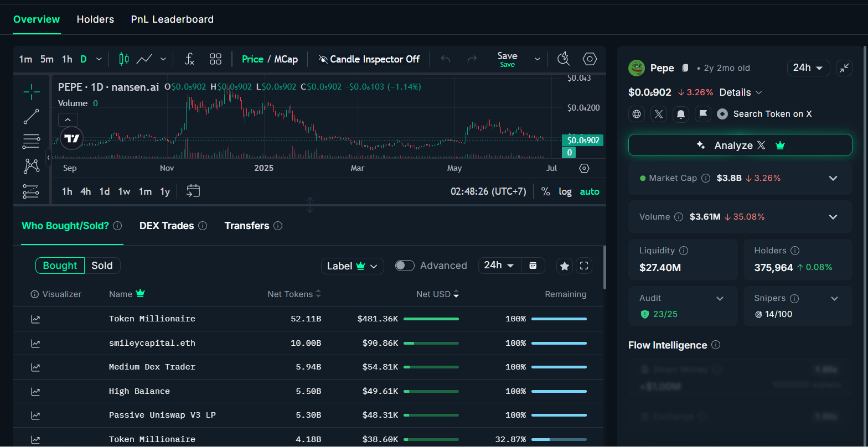The image size is (868, 447).
Task: Redo the last chart action
Action: click(472, 59)
